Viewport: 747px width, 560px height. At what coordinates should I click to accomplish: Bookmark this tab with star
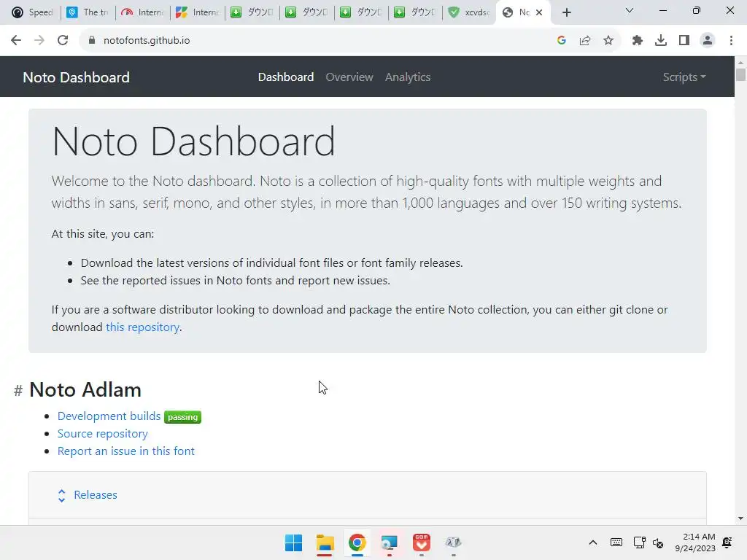click(x=608, y=41)
